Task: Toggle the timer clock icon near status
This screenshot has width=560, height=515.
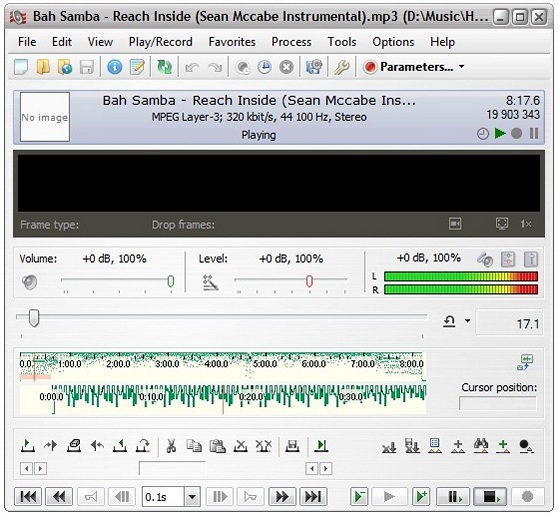Action: point(483,134)
